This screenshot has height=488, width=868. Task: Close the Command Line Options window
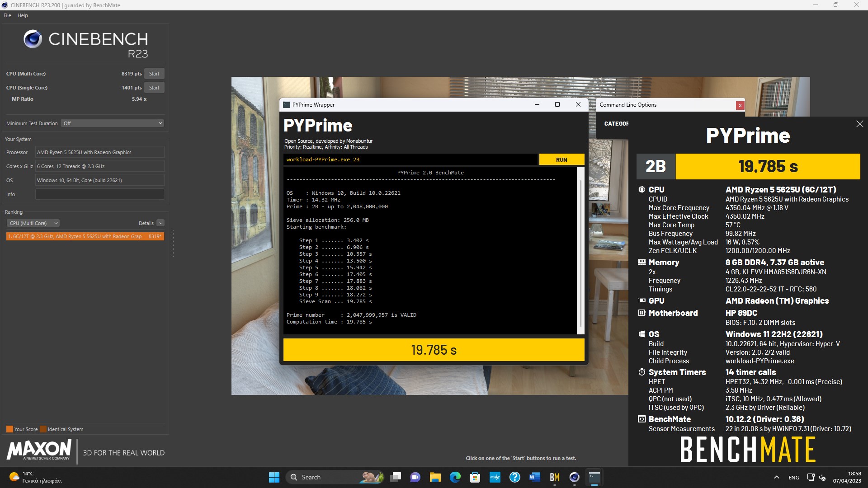tap(740, 105)
